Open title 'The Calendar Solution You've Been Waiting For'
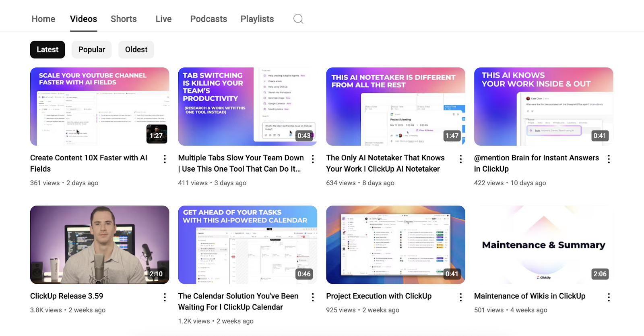Viewport: 644px width, 336px height. [238, 301]
